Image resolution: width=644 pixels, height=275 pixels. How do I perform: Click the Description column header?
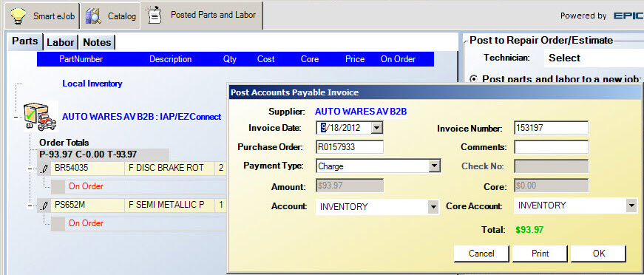tap(171, 59)
